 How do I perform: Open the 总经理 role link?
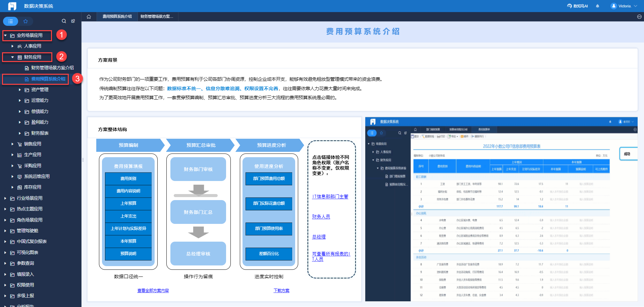coord(319,237)
